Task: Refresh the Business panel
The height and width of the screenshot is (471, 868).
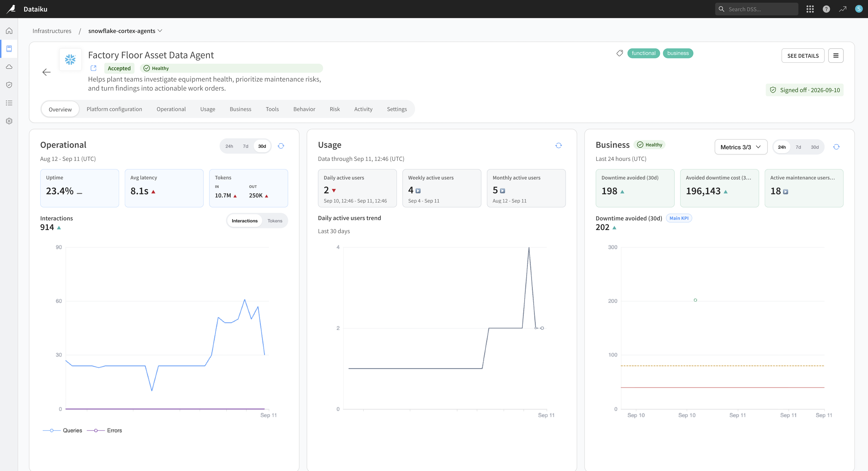Action: click(x=836, y=147)
